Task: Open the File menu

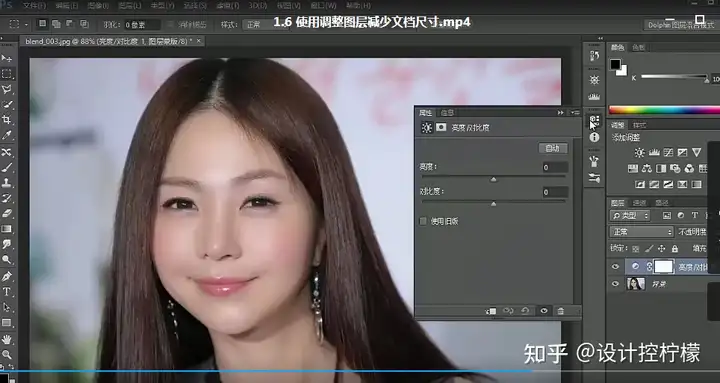Action: pyautogui.click(x=34, y=6)
